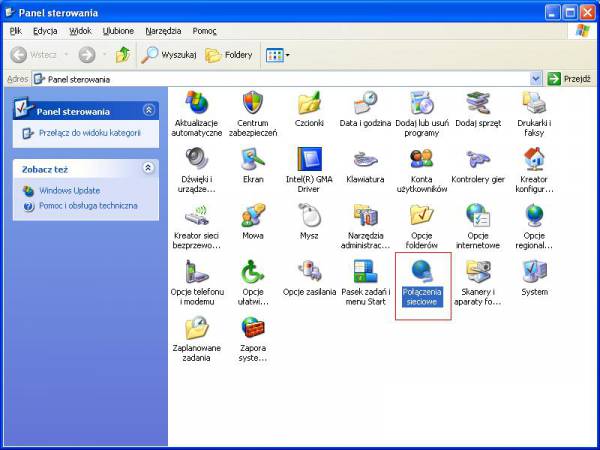Screen dimensions: 600x450
Task: Open the Czcionki fonts folder
Action: [x=309, y=103]
